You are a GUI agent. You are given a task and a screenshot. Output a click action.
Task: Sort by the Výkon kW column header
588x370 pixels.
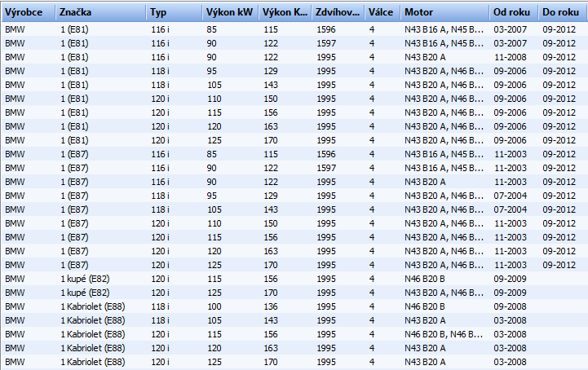[x=230, y=12]
